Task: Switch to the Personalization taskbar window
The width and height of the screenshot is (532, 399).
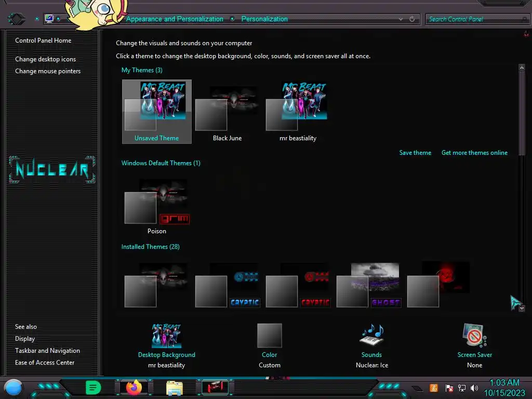Action: point(215,387)
